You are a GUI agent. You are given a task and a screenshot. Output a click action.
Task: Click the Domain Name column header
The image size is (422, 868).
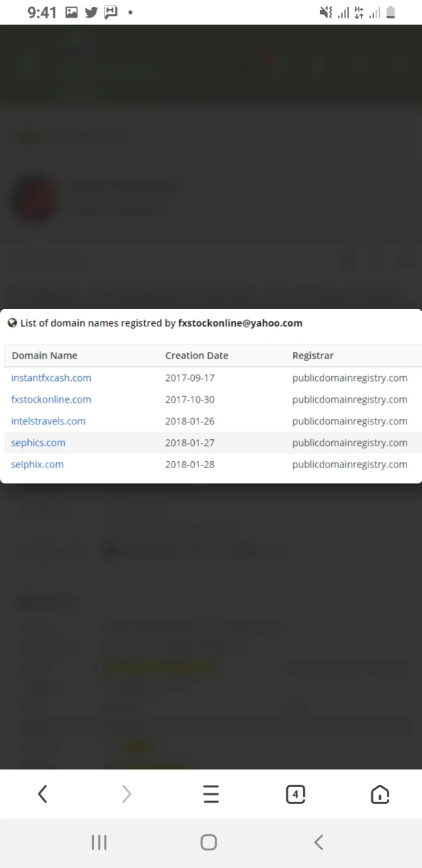click(45, 356)
